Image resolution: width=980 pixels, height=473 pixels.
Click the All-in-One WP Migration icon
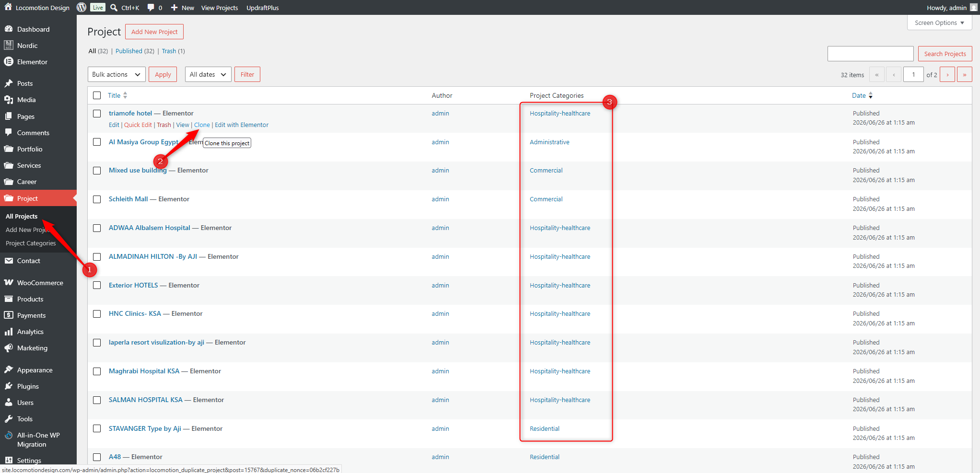tap(9, 435)
